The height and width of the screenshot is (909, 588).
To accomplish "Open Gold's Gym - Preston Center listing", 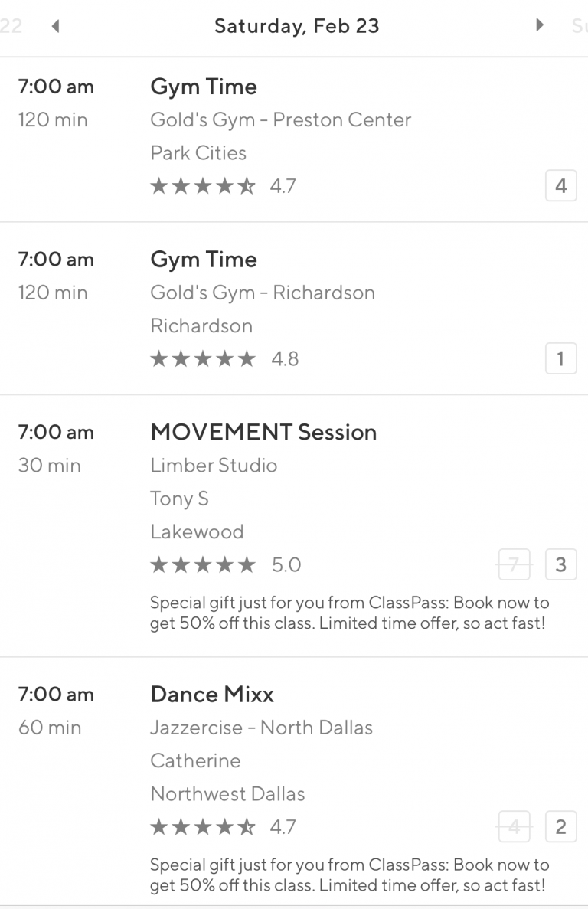I will click(280, 120).
